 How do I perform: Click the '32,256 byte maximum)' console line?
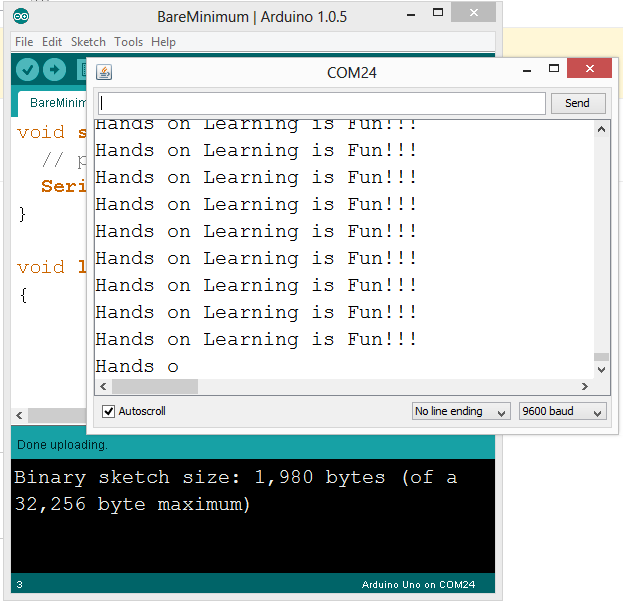tap(132, 504)
